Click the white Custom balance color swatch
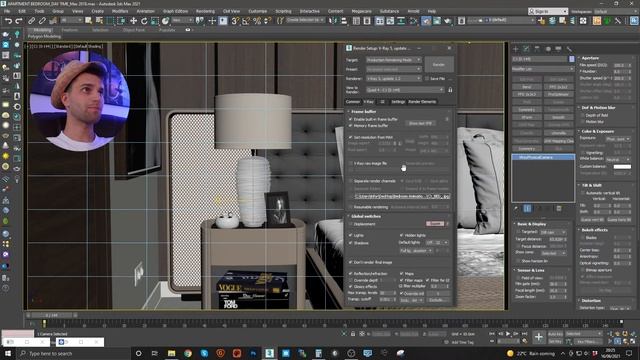Image resolution: width=640 pixels, height=360 pixels. [622, 167]
